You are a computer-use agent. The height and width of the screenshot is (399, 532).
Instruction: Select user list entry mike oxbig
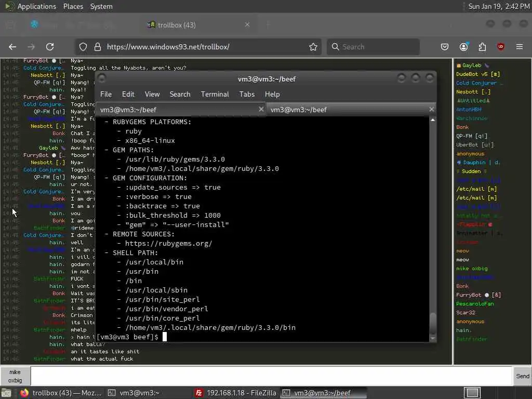[472, 269]
